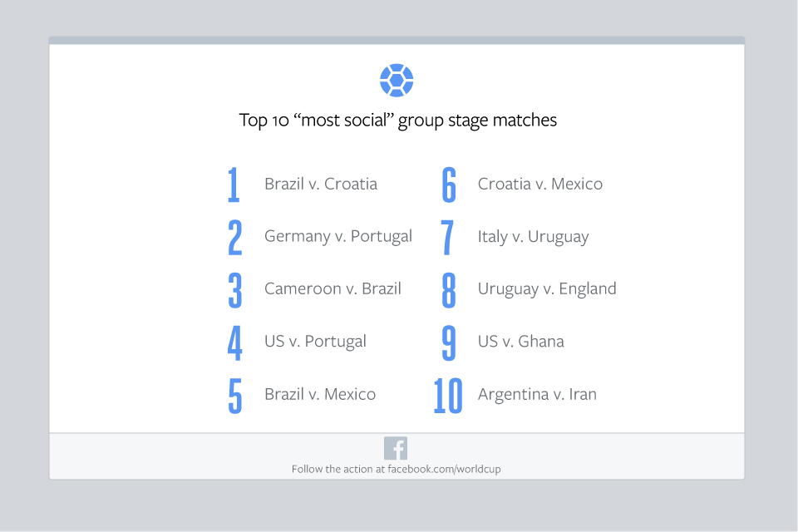Pick the US v. Ghana match
Image resolution: width=798 pixels, height=532 pixels.
520,341
